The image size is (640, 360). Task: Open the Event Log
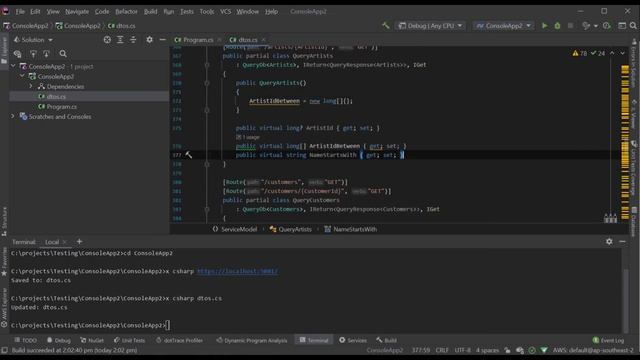click(x=608, y=340)
